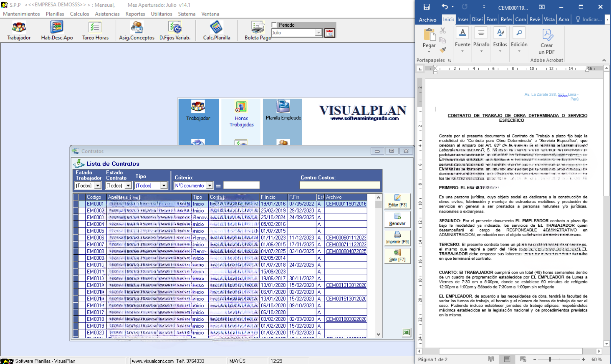
Task: Click the calendar icon beside Periodo
Action: (x=329, y=33)
